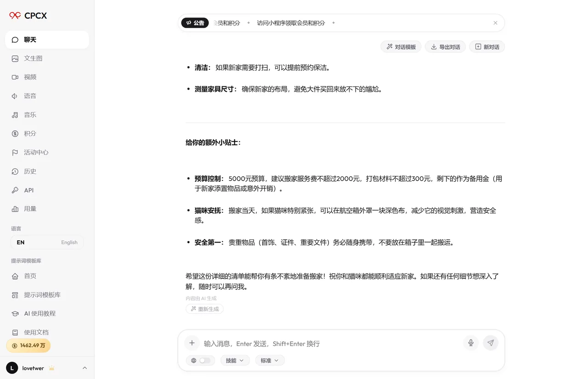Start a 新对话 new conversation

(487, 47)
